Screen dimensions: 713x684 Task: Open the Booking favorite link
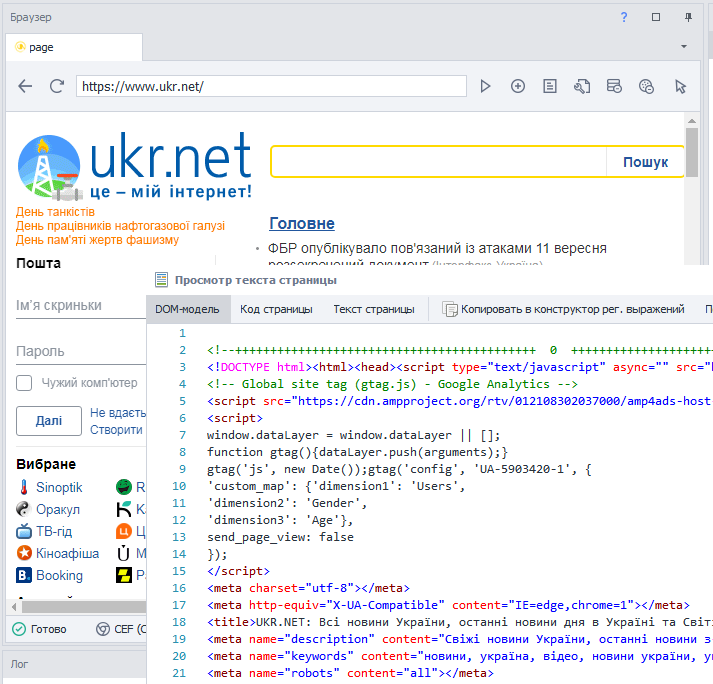click(59, 575)
